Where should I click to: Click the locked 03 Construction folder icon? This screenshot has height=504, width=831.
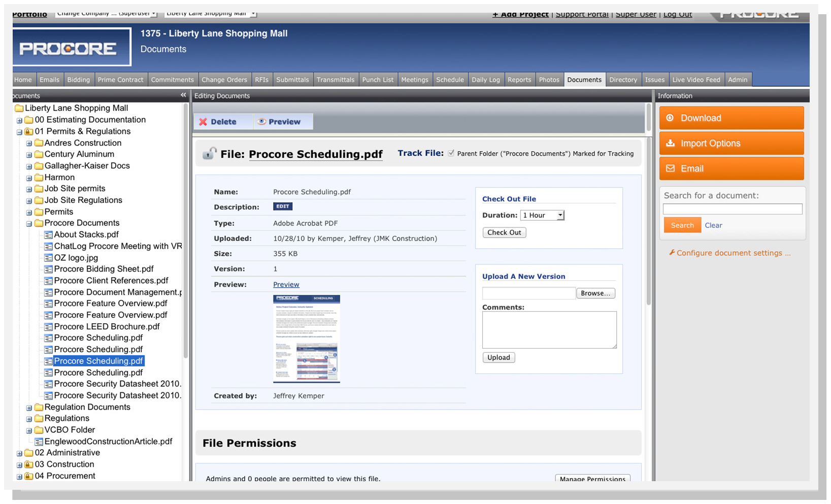29,464
